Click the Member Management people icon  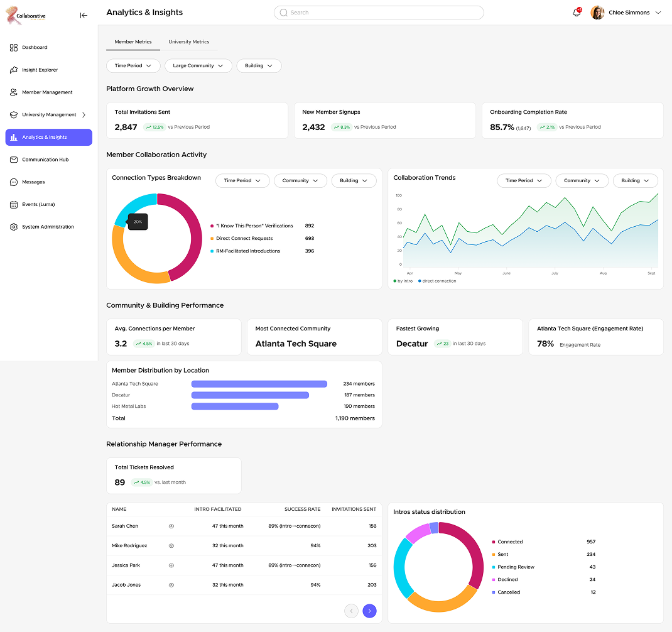pos(14,92)
